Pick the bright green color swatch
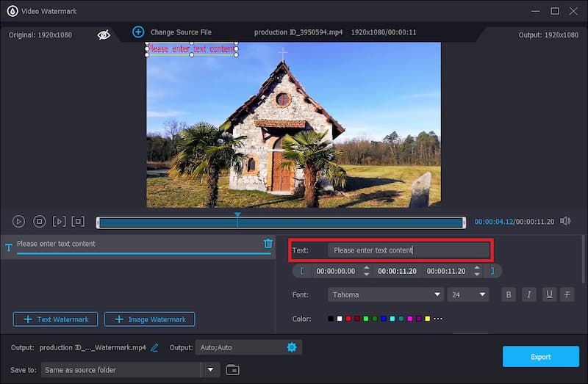The height and width of the screenshot is (384, 588). (x=366, y=319)
